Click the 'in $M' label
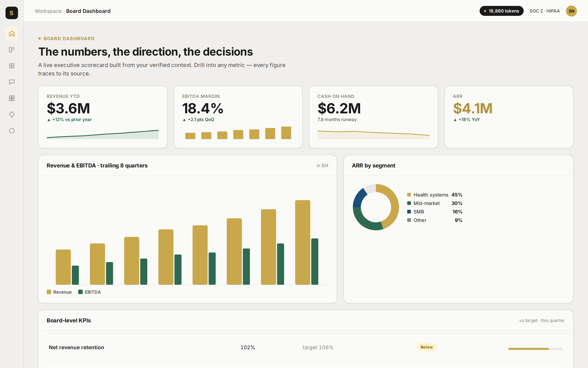Viewport: 588px width, 368px height. pos(322,165)
